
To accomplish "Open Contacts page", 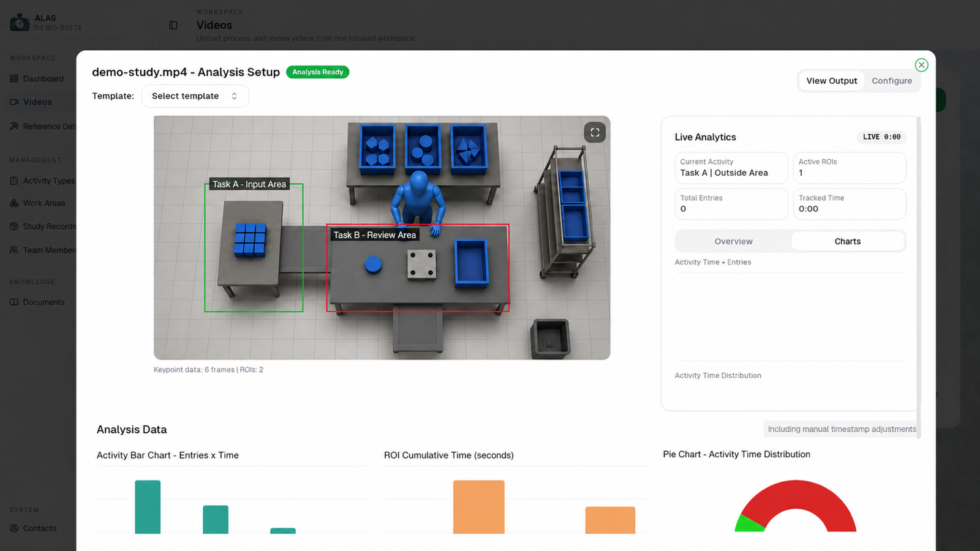I will coord(40,528).
